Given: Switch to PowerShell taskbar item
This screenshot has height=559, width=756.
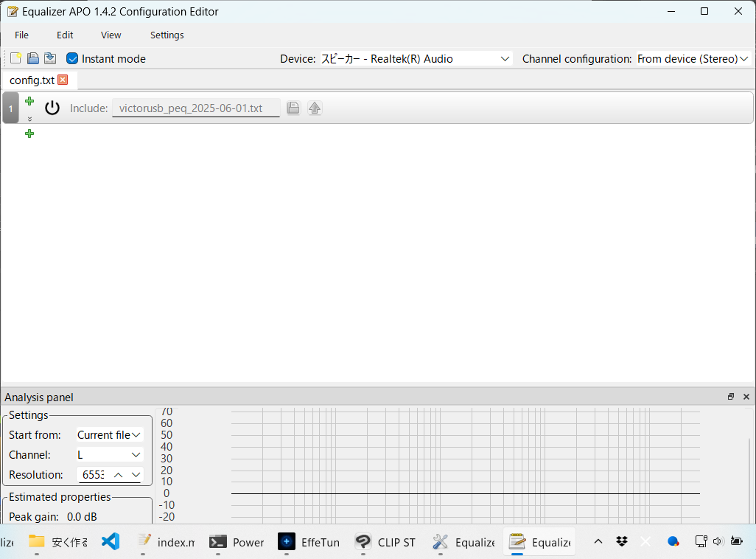Looking at the screenshot, I should coord(237,541).
